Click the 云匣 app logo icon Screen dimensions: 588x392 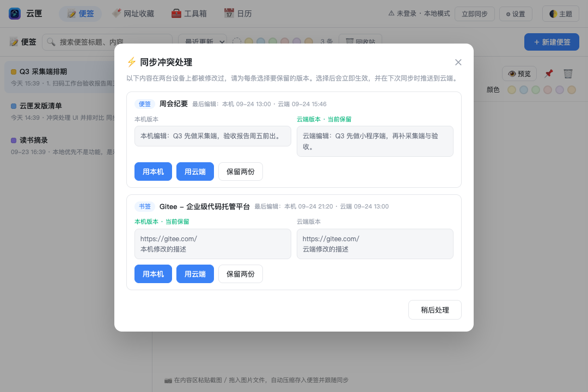(x=15, y=14)
